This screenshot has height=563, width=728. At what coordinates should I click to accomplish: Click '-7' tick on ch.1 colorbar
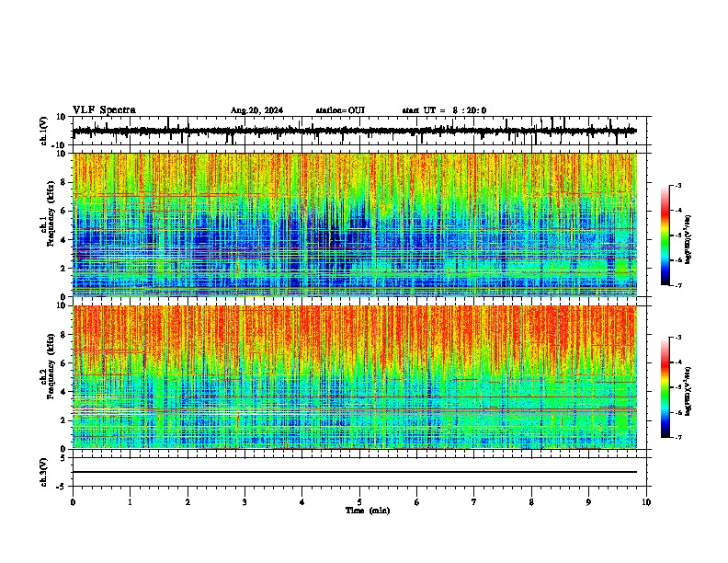(677, 285)
